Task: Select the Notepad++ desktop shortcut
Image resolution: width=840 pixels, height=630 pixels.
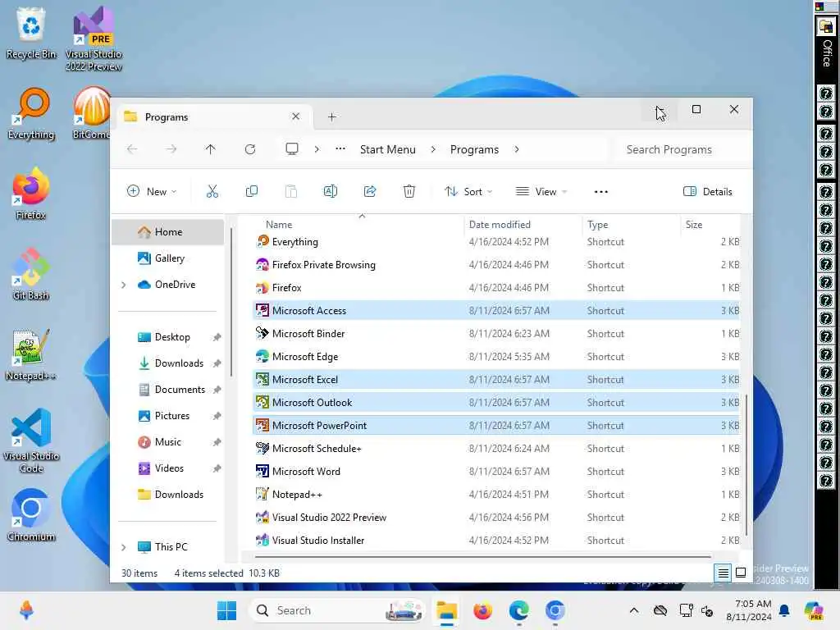Action: pyautogui.click(x=31, y=354)
